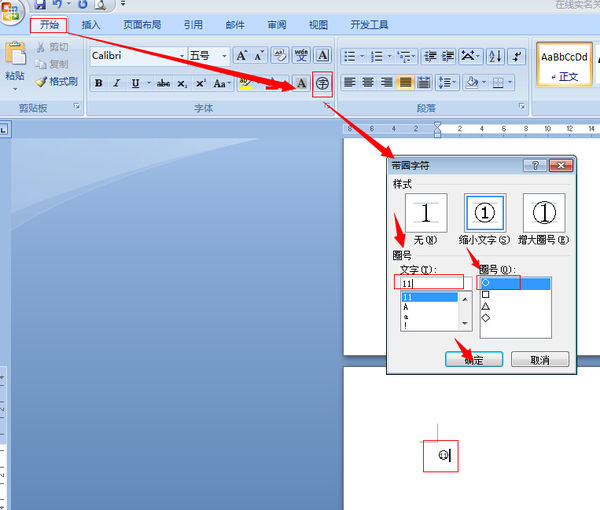The height and width of the screenshot is (510, 600).
Task: Click 剪切 cut in clipboard group
Action: [53, 47]
